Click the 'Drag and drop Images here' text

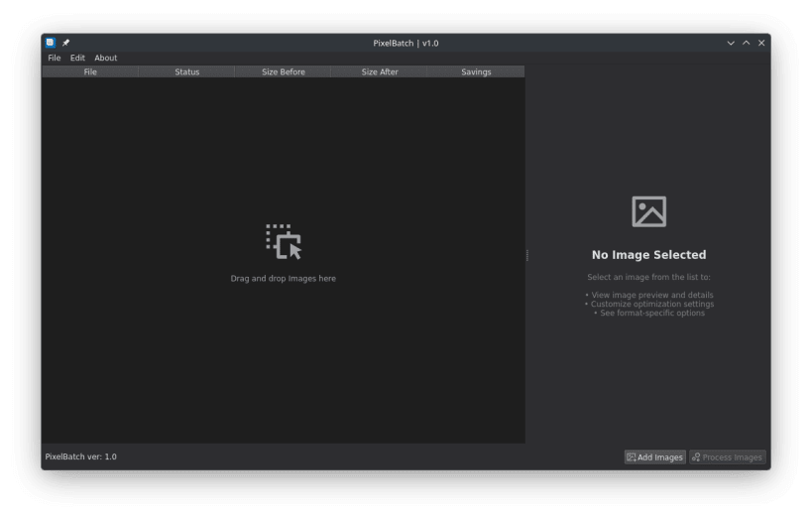coord(284,279)
